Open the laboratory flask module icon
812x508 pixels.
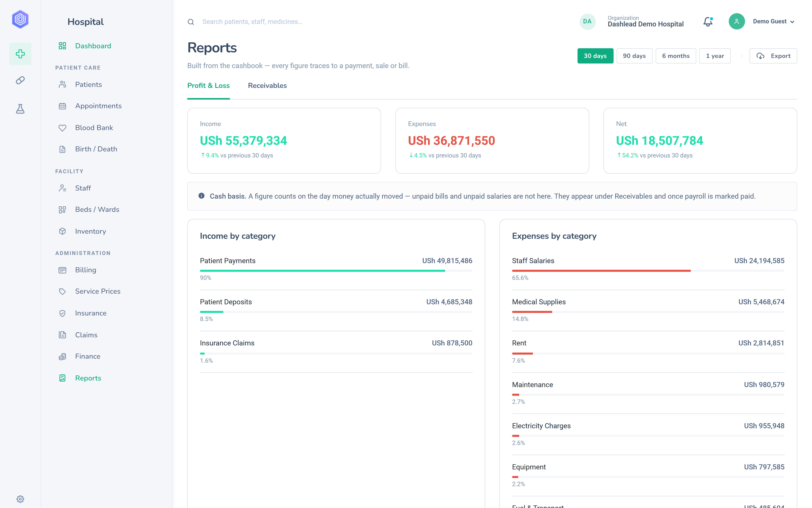coord(20,109)
